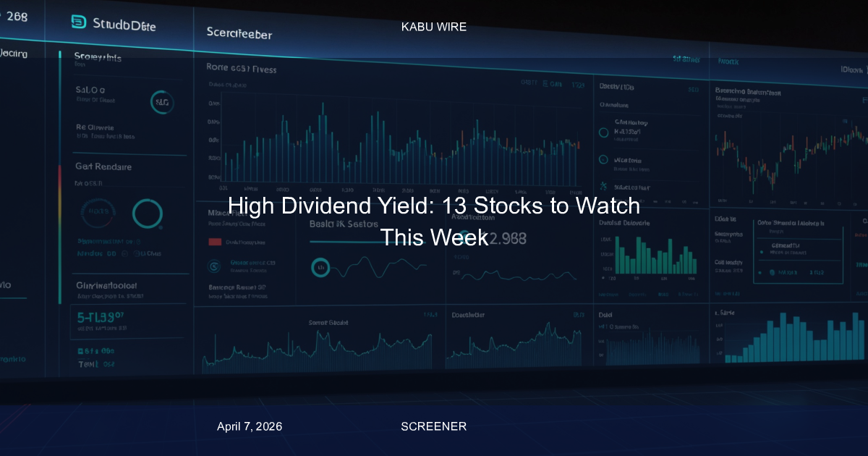
Task: Open the StudbDéte header title
Action: point(124,24)
